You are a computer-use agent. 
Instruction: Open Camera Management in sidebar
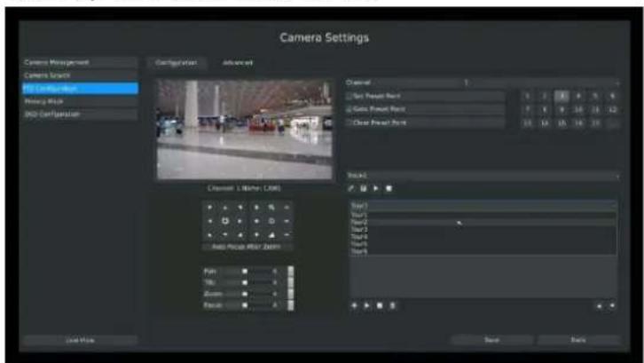coord(80,62)
